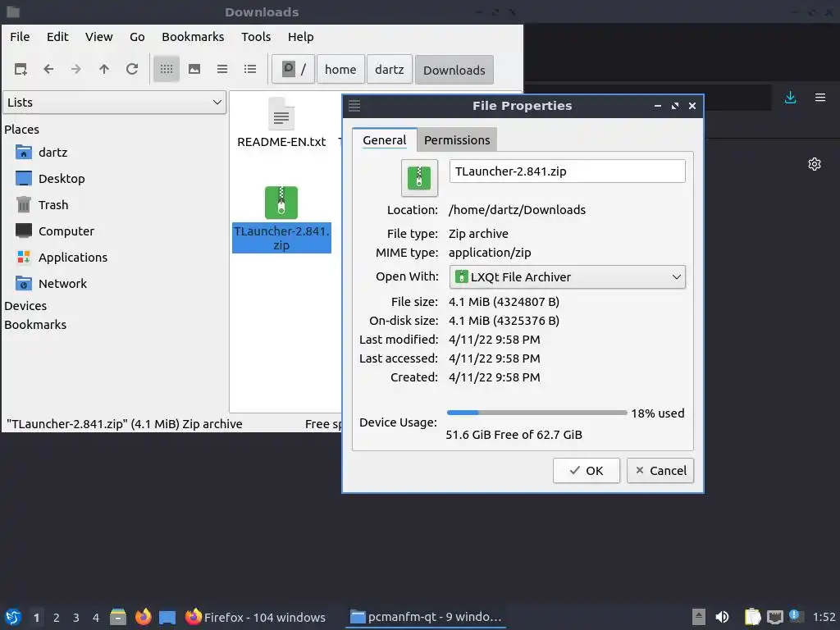840x630 pixels.
Task: Open Trash in Places
Action: tap(53, 205)
